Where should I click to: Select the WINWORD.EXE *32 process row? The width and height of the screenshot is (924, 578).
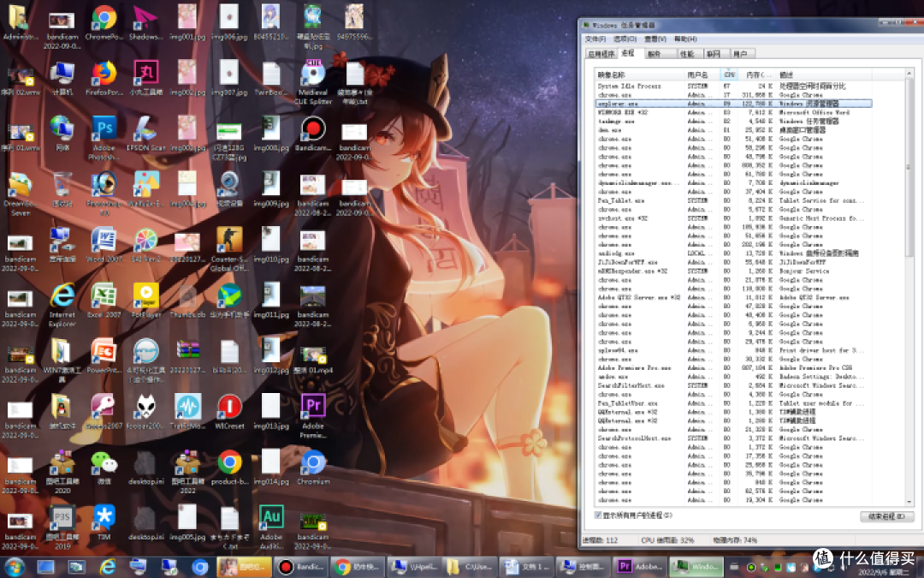pos(733,113)
